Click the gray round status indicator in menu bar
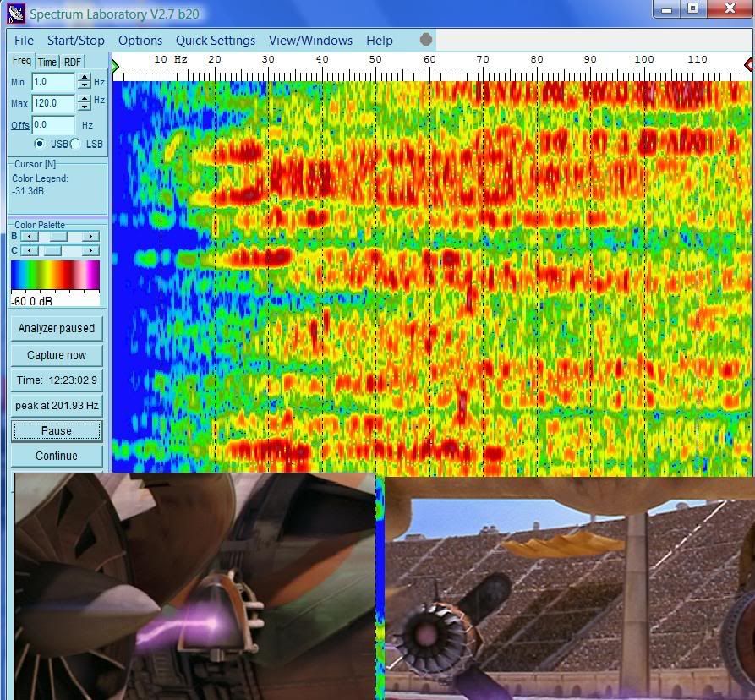755x700 pixels. coord(425,40)
